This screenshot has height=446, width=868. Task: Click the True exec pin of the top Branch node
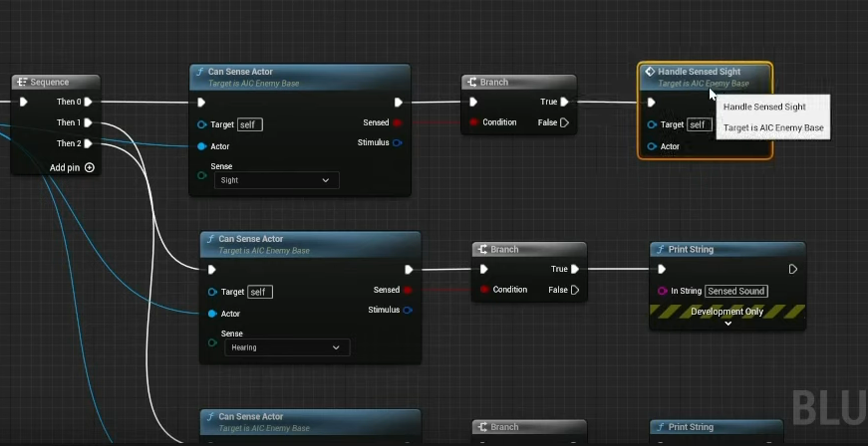[564, 102]
